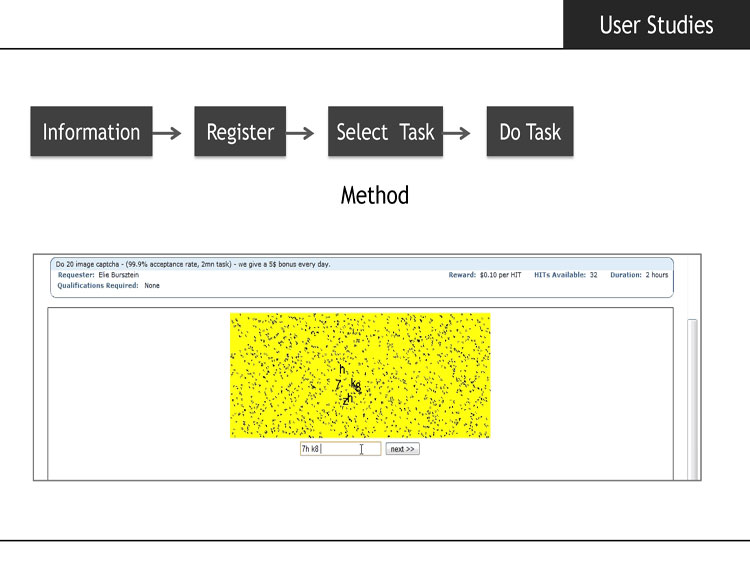
Task: Click the Duration 2 hours label
Action: coord(639,275)
